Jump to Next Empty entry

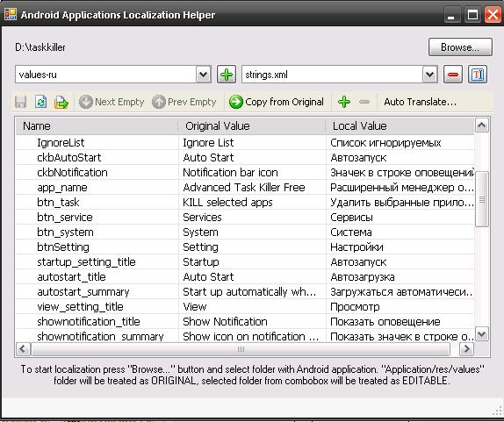(x=112, y=102)
